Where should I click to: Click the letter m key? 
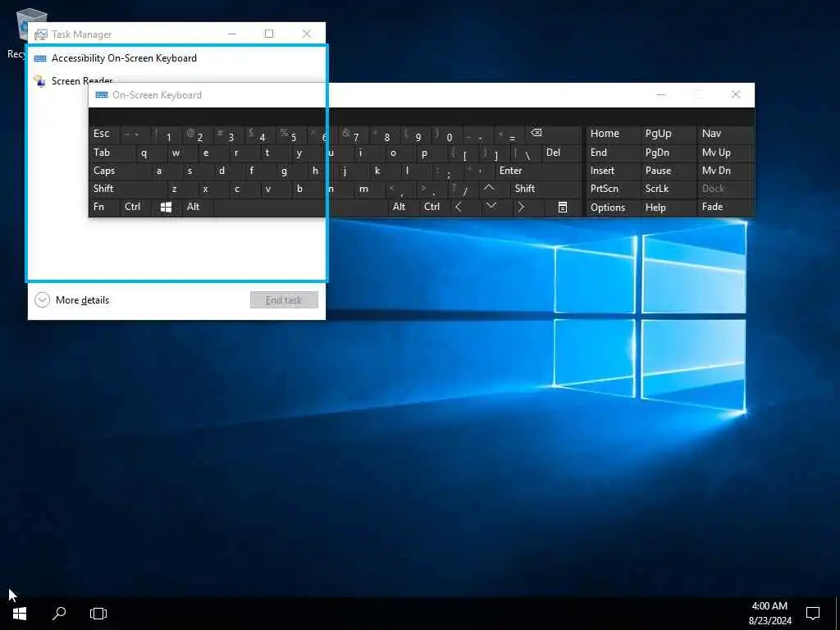369,189
